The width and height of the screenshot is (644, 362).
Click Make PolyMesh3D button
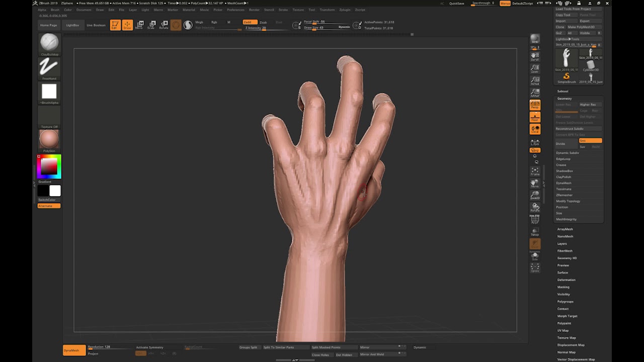tap(581, 27)
